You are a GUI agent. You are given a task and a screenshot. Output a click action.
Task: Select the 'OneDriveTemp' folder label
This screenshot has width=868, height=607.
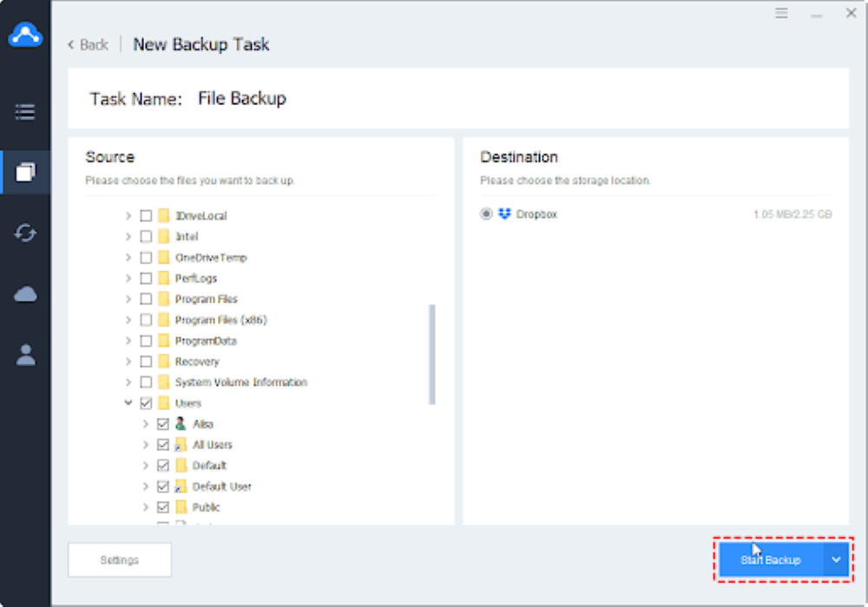(x=211, y=258)
